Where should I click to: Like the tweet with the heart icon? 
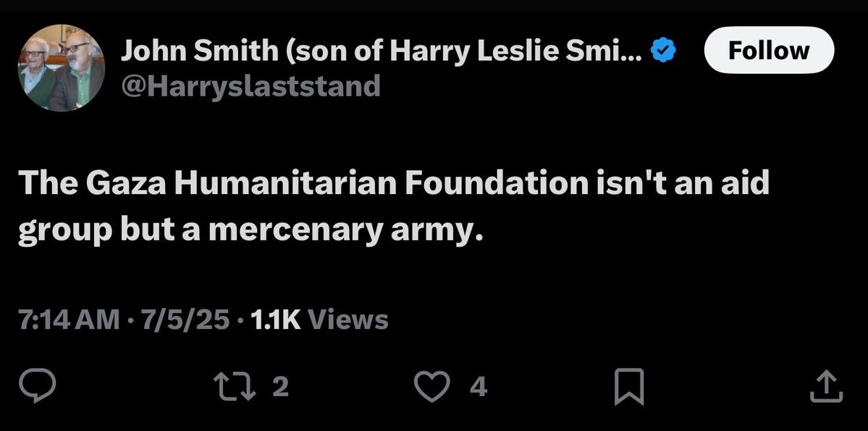[432, 388]
